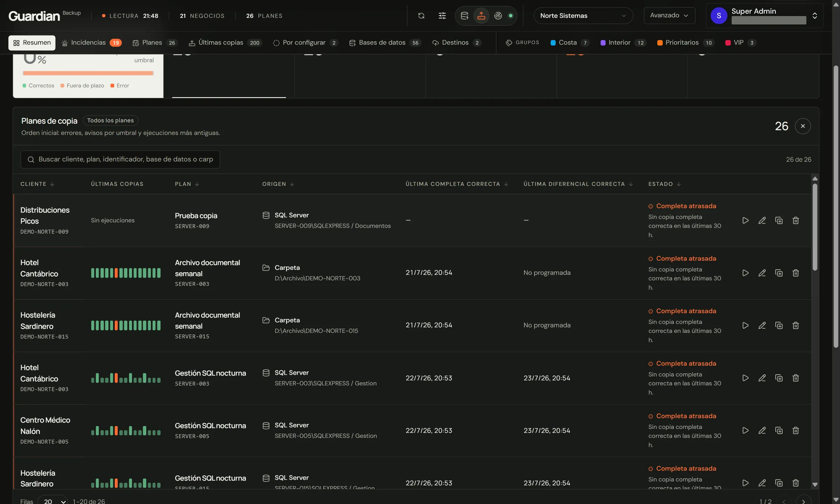Run the Prueba copia plan now
Viewport: 840px width, 504px height.
click(745, 220)
